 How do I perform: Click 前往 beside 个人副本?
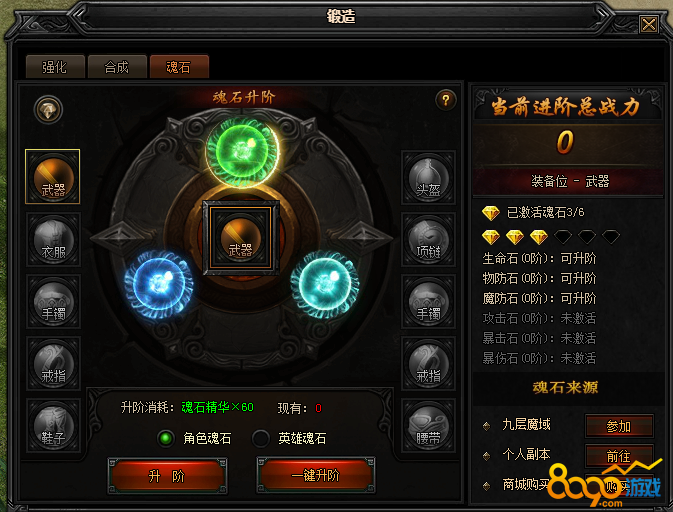click(619, 455)
